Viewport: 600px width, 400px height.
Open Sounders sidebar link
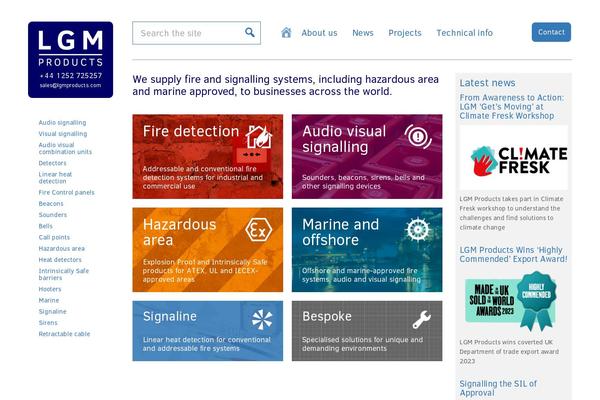click(53, 215)
